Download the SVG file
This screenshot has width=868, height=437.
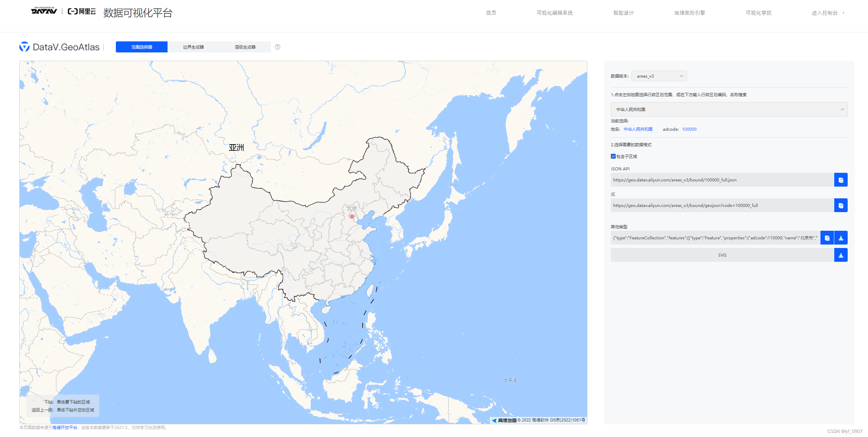[841, 255]
